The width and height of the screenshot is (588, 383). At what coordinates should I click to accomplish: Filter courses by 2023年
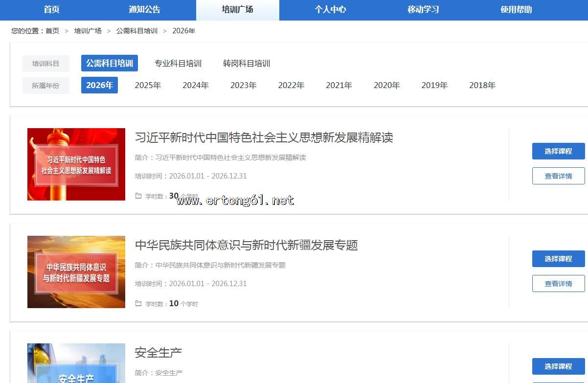click(x=243, y=86)
